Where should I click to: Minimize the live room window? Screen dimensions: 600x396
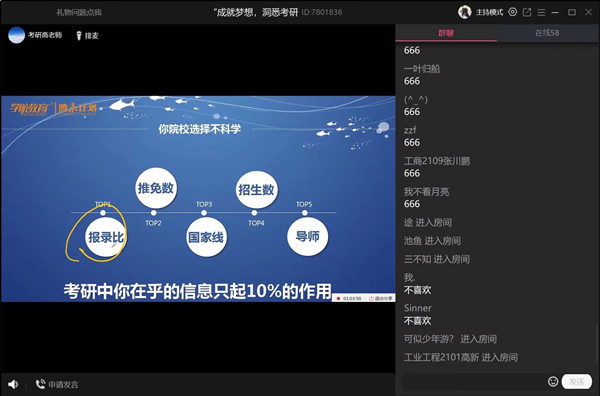pos(555,13)
